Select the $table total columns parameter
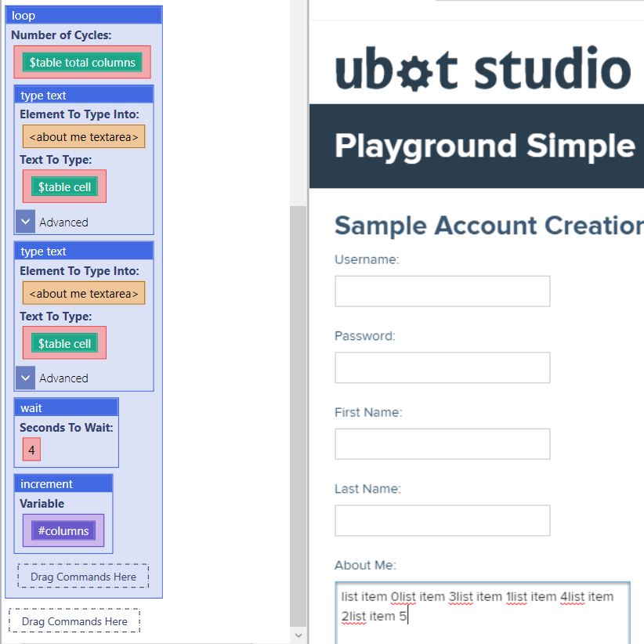Screen dimensions: 644x644 click(82, 62)
